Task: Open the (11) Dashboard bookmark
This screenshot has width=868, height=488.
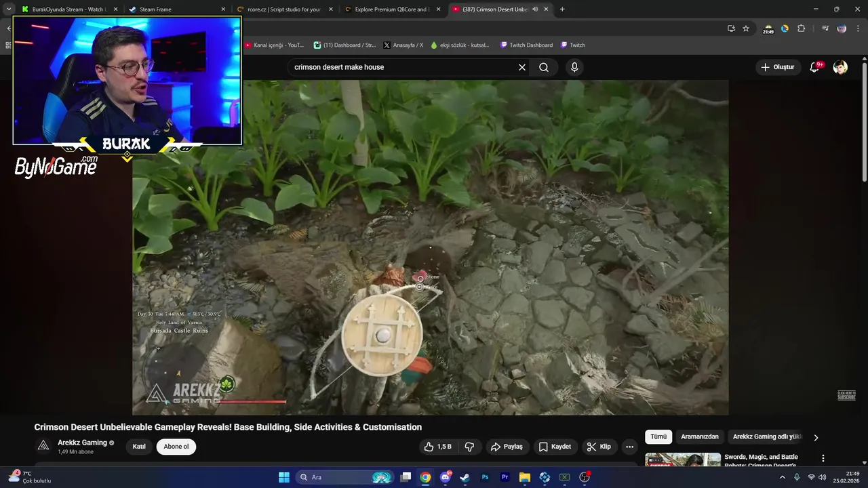Action: click(x=344, y=45)
